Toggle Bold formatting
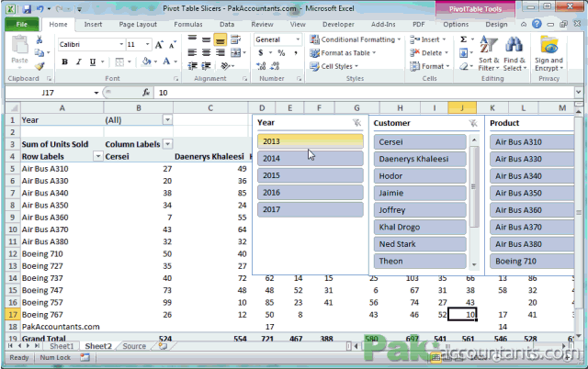 [x=65, y=61]
